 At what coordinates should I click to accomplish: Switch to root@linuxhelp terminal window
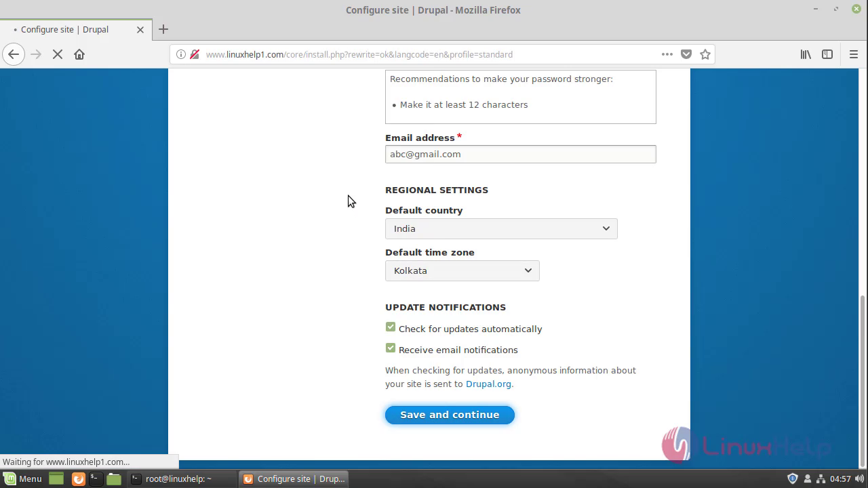(182, 479)
